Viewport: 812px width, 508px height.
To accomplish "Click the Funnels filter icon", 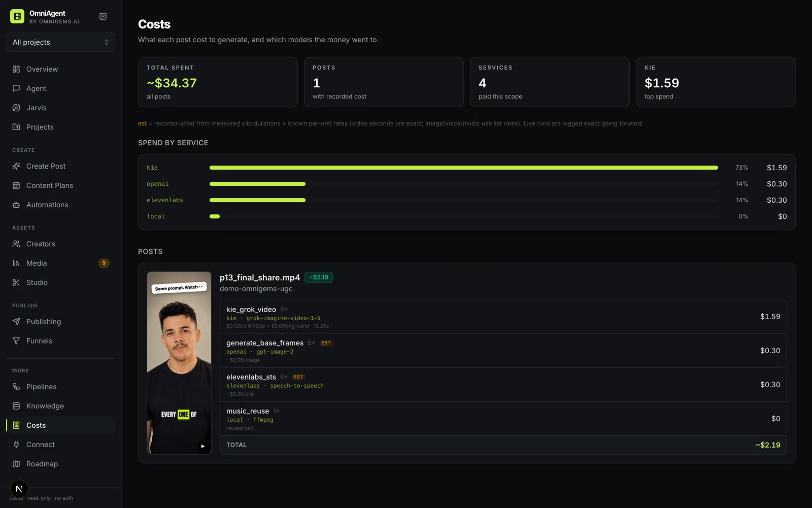I will [16, 341].
